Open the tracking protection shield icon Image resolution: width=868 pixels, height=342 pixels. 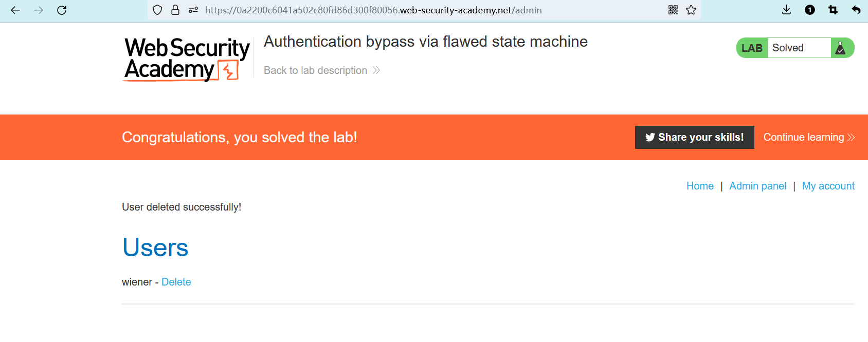[x=158, y=10]
